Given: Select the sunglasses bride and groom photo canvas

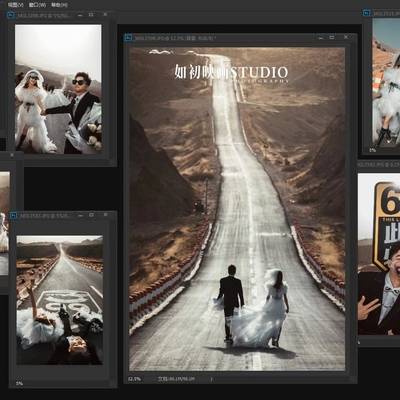Looking at the screenshot, I should [58, 89].
